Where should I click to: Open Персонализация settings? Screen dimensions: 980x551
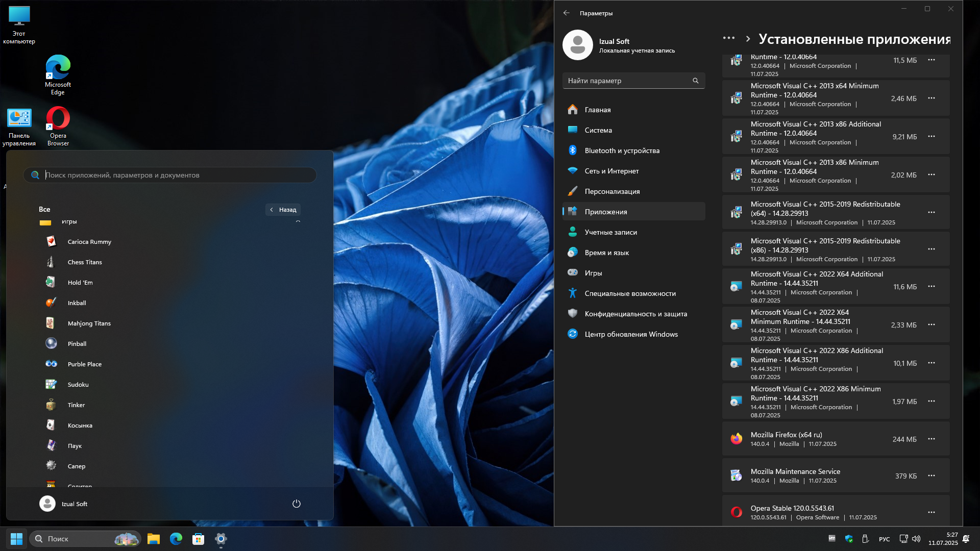tap(633, 191)
